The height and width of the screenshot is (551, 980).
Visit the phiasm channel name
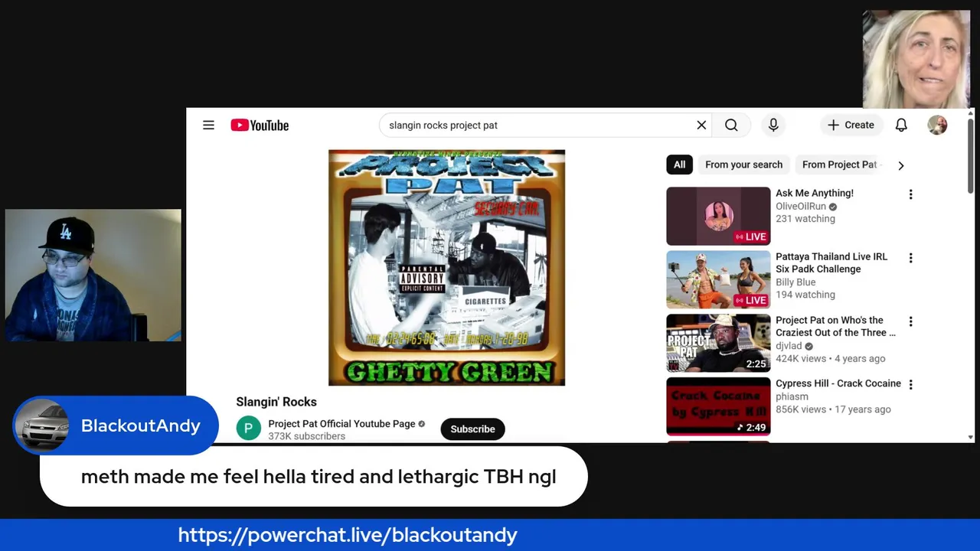point(792,396)
